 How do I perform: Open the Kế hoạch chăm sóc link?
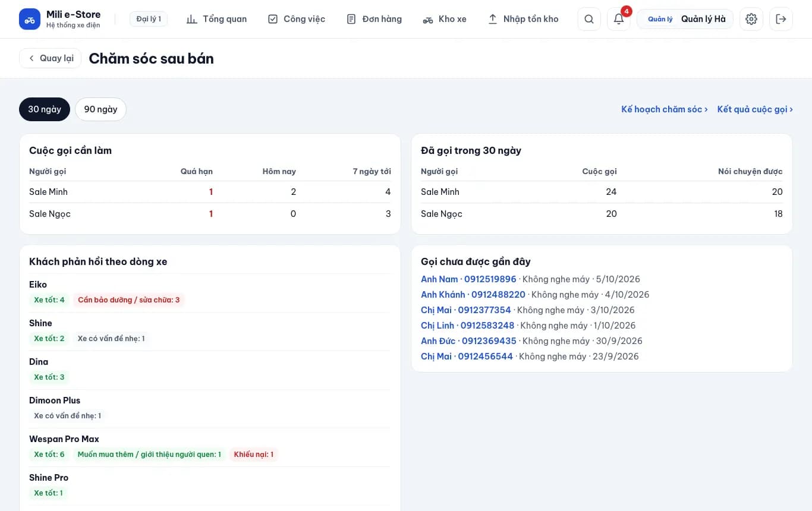click(x=665, y=109)
